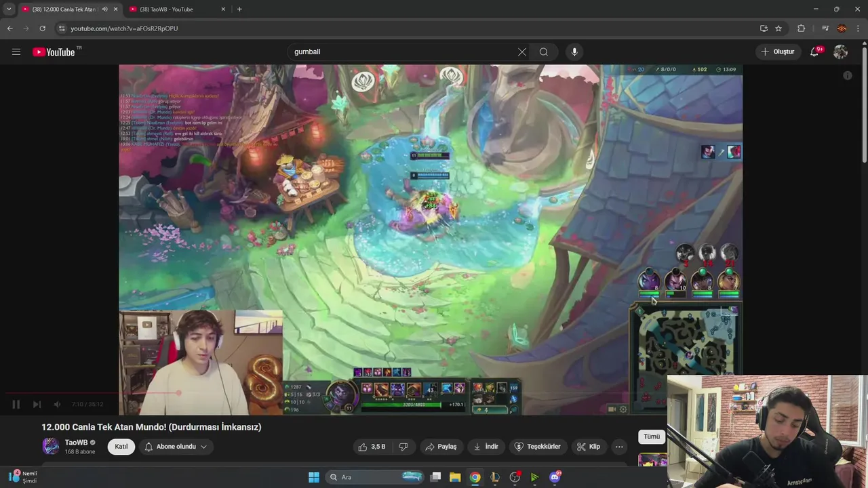This screenshot has height=488, width=868.
Task: Close the TaoWB - YouTube tab
Action: (224, 9)
